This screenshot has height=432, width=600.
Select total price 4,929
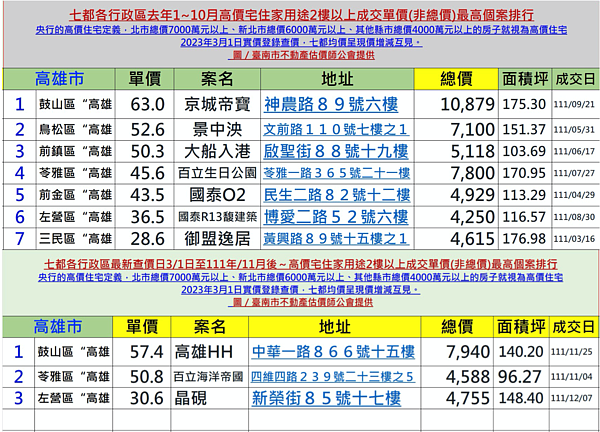click(x=473, y=195)
